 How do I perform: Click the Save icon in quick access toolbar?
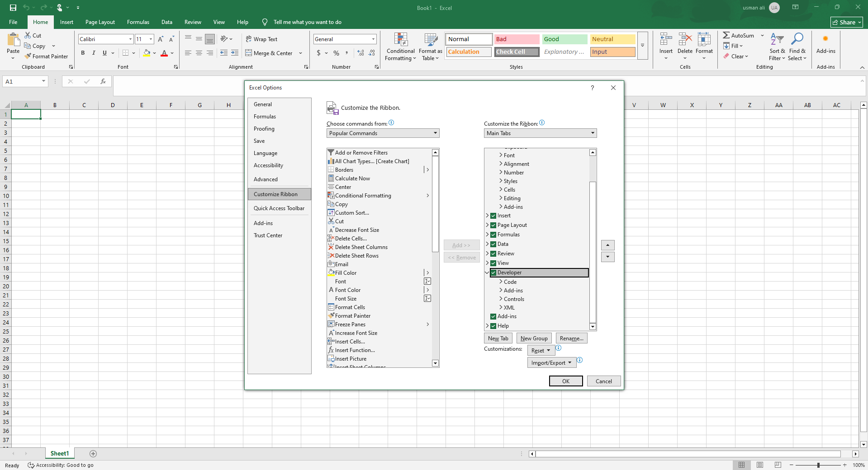pos(13,8)
